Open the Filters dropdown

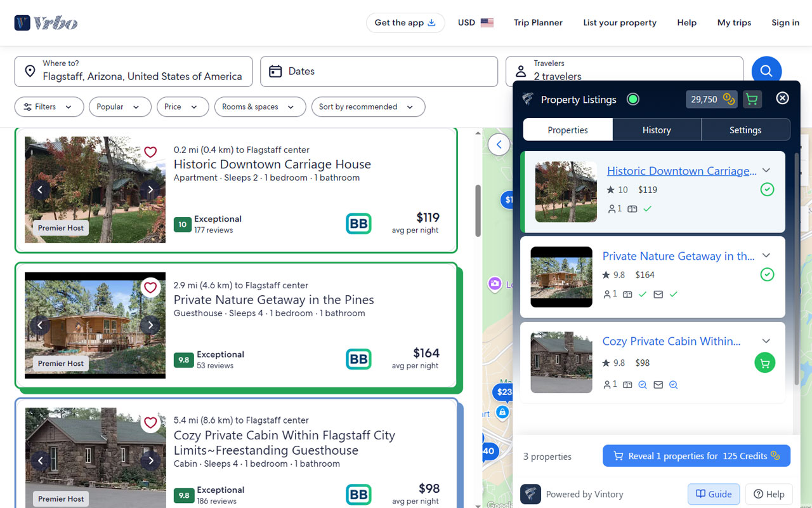tap(49, 107)
